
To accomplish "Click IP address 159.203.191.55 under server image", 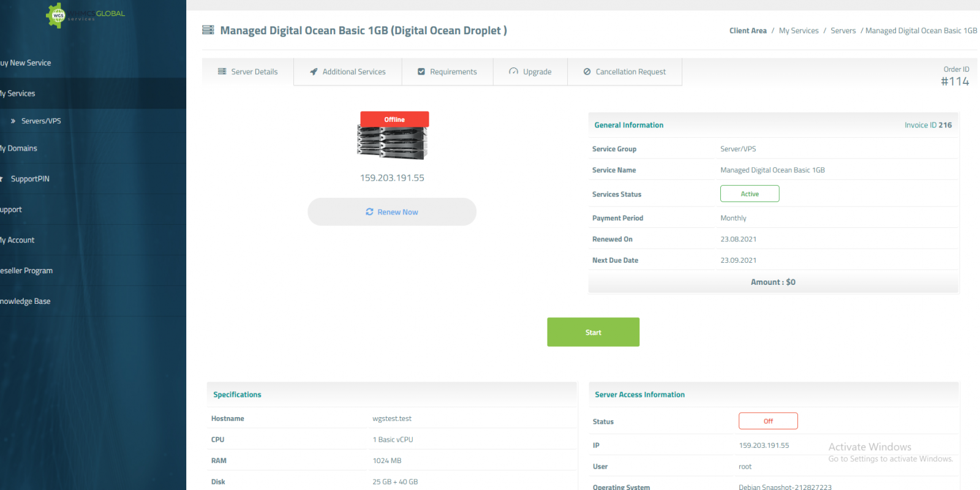I will click(x=392, y=178).
